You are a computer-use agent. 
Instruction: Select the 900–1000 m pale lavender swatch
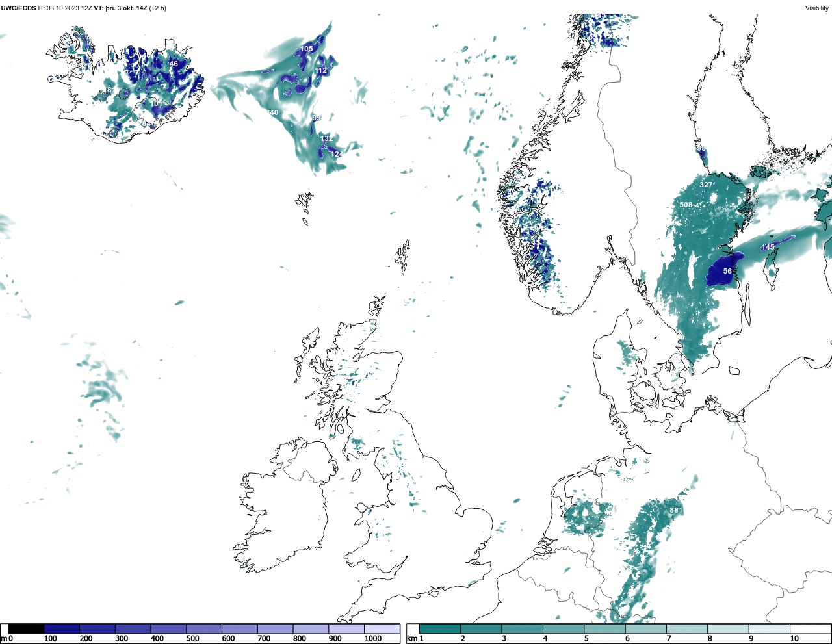pyautogui.click(x=346, y=629)
